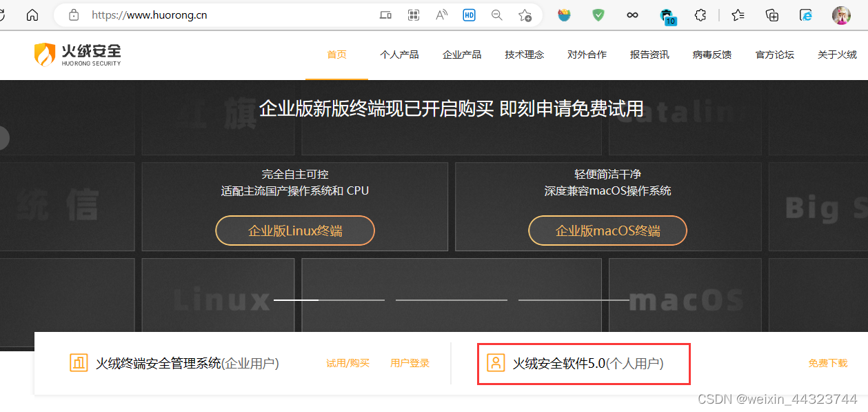Select the second carousel indicator line
The image size is (868, 412).
tap(452, 300)
